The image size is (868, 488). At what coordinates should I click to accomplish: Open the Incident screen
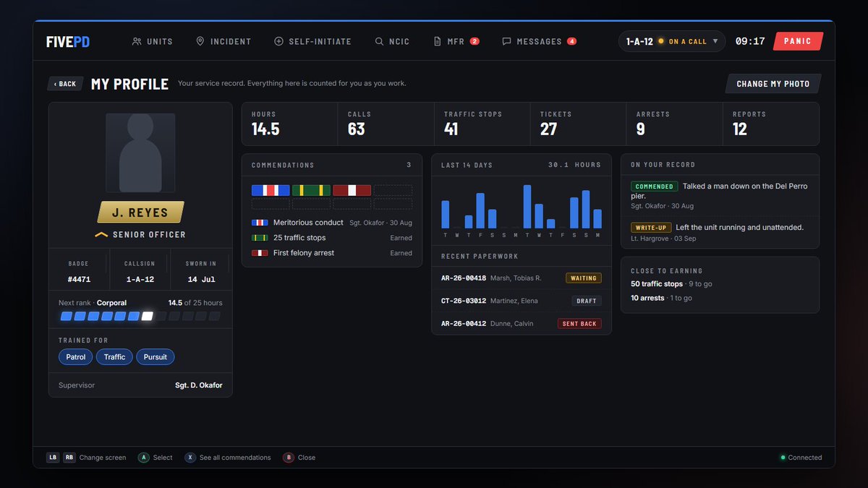coord(224,41)
